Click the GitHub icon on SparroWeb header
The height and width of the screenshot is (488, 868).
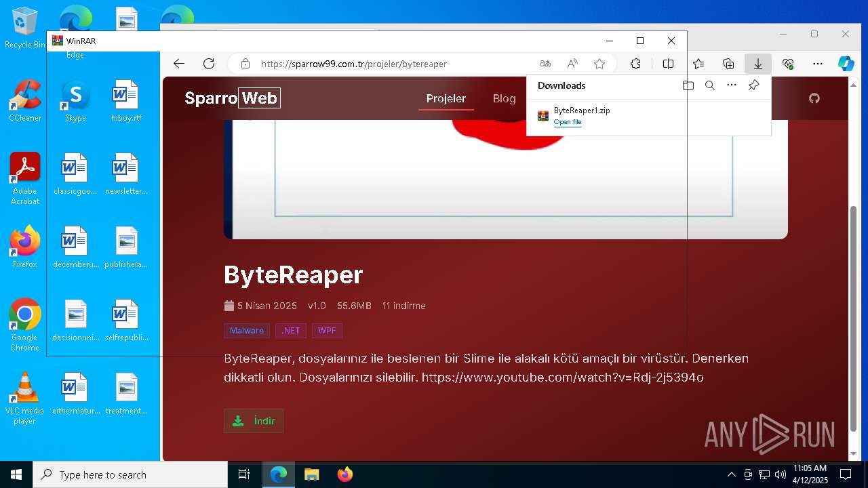coord(814,98)
